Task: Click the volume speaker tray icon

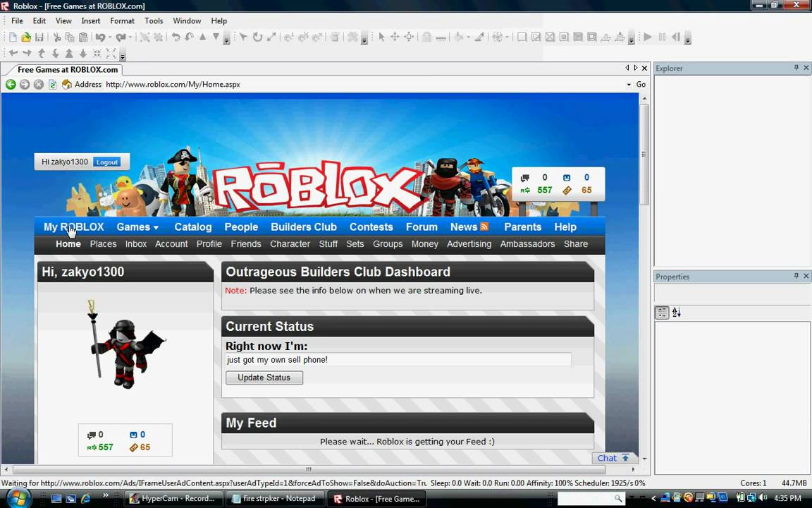Action: pos(762,498)
